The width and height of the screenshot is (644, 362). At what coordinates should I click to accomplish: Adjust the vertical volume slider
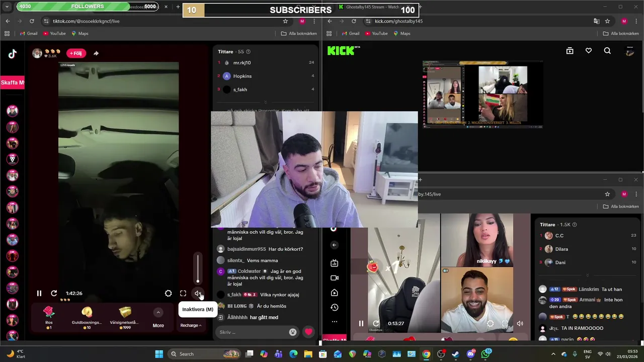198,268
